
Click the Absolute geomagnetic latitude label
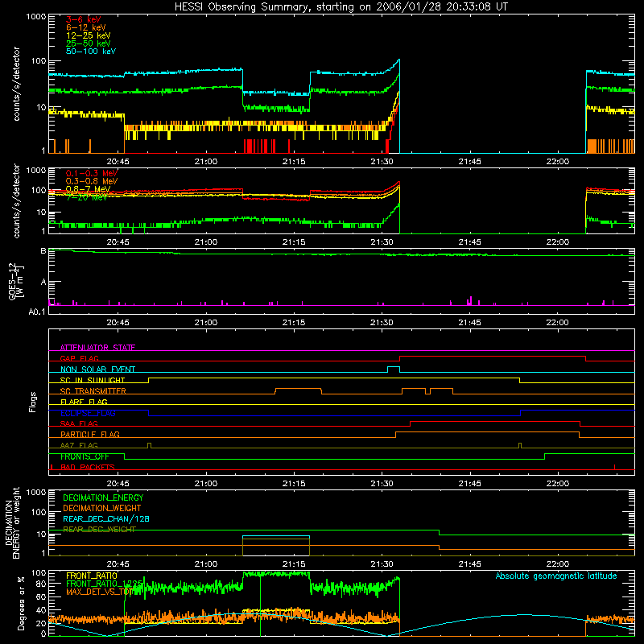click(556, 576)
